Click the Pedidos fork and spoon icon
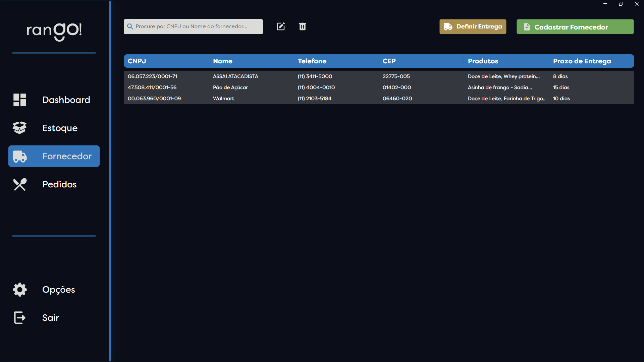 coord(20,184)
